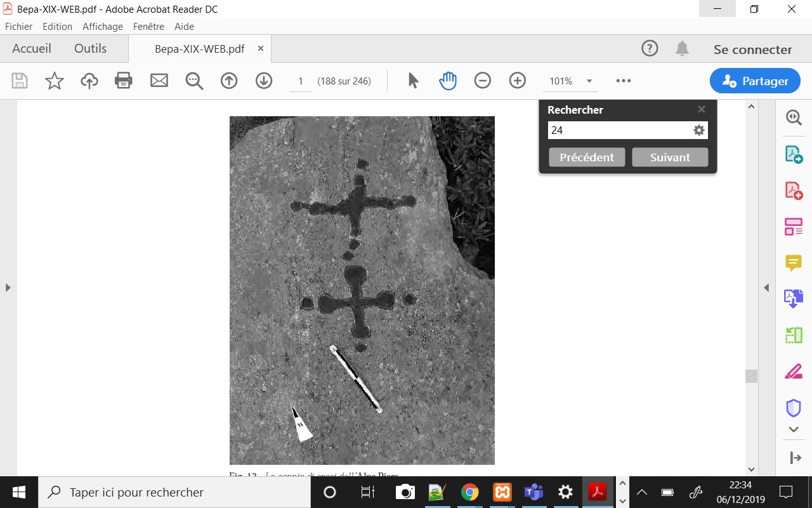Open the yellow comment tool in sidebar

pyautogui.click(x=794, y=262)
